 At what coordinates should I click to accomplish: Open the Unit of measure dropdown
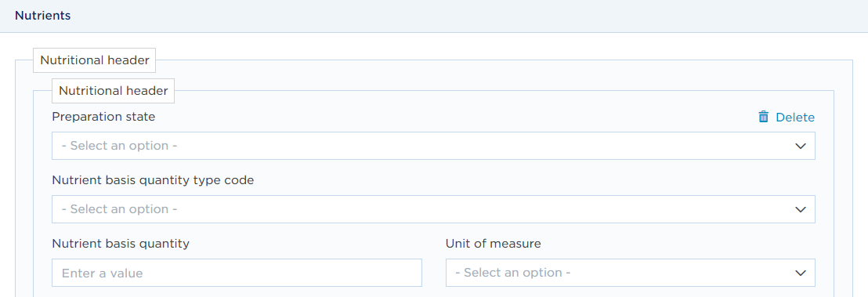[631, 273]
